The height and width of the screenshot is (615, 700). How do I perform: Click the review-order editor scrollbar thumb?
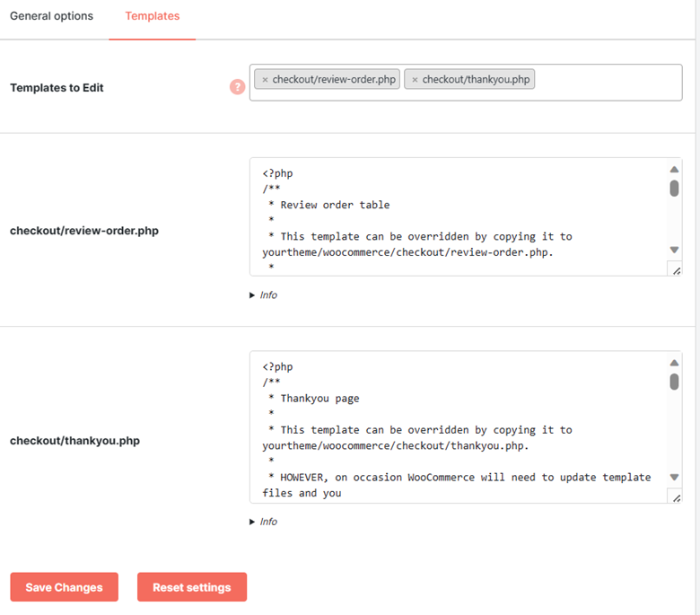pyautogui.click(x=674, y=188)
